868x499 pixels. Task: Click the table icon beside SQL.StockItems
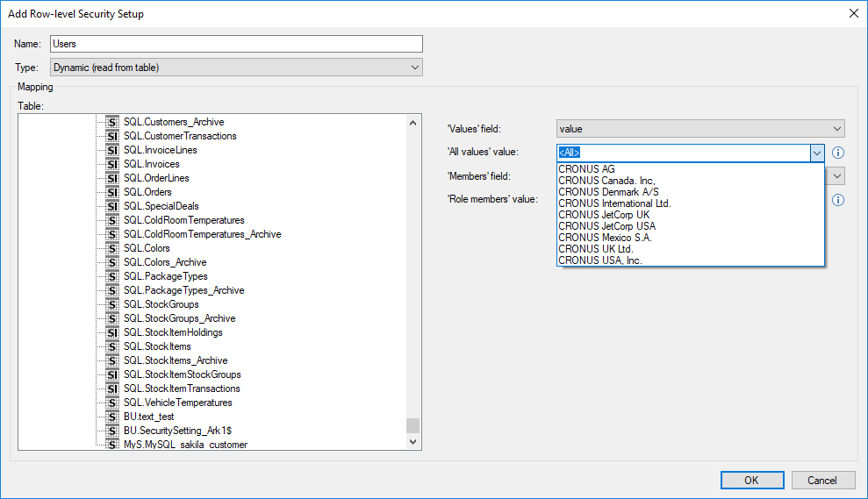112,346
